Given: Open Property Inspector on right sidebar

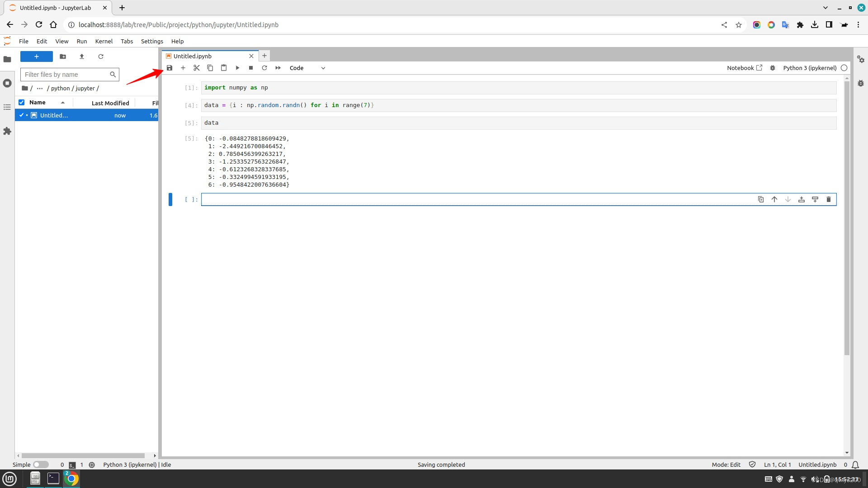Looking at the screenshot, I should pos(861,59).
